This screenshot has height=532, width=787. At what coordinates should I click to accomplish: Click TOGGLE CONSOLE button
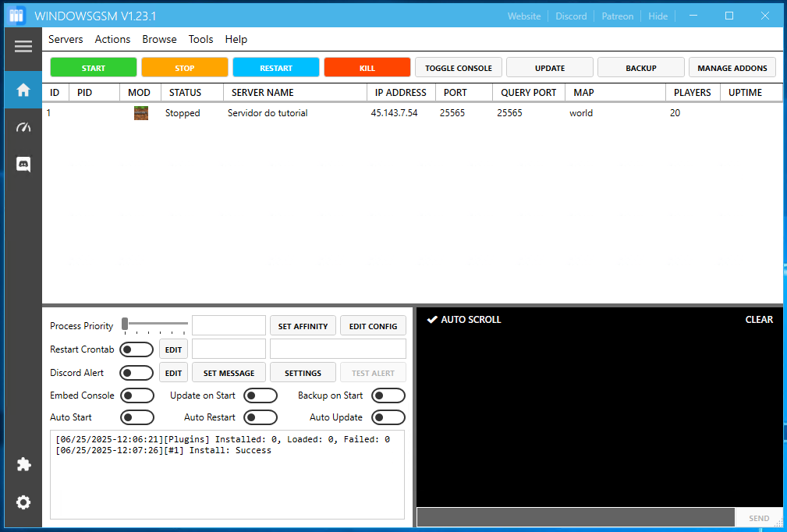point(459,67)
